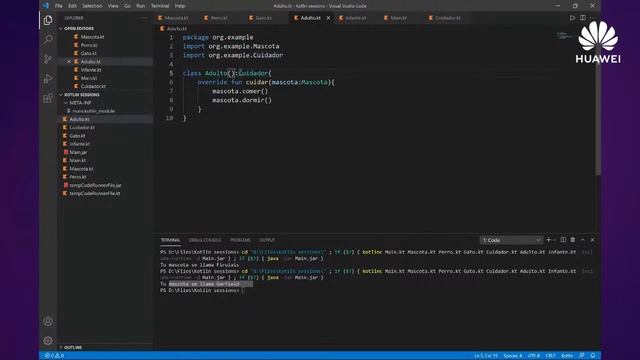The height and width of the screenshot is (360, 640).
Task: Open the Run and Debug view icon
Action: pyautogui.click(x=48, y=78)
